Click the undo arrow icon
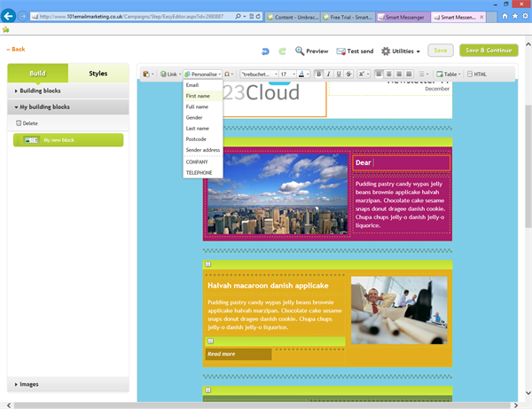 265,51
